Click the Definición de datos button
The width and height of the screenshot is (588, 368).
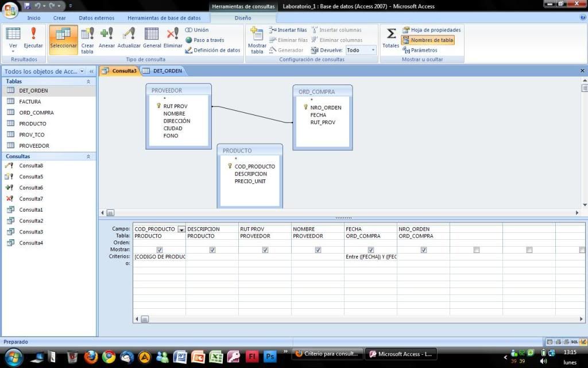coord(212,51)
